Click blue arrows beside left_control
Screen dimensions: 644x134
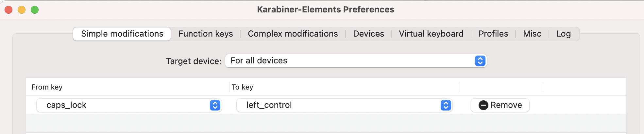(446, 105)
